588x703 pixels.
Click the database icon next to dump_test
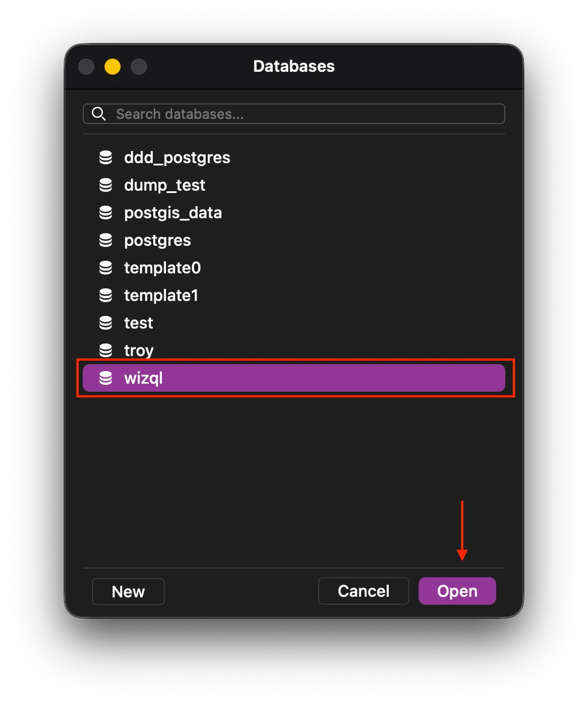[x=106, y=184]
